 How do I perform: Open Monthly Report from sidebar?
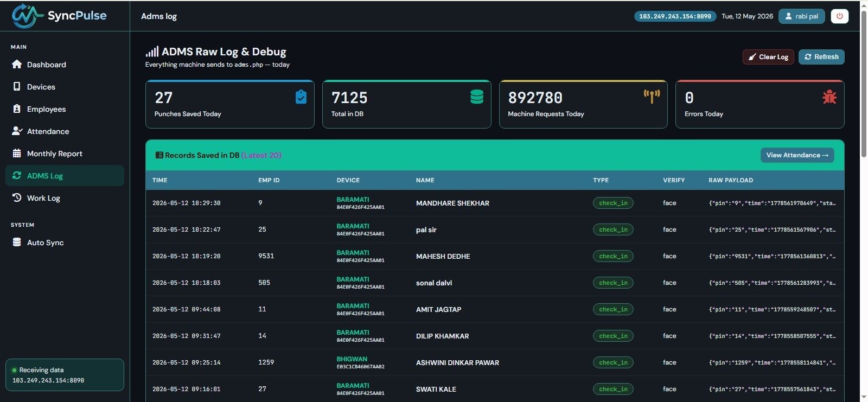(x=65, y=153)
